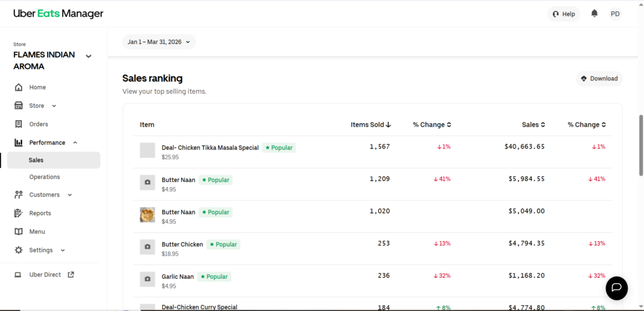Click the Uber Direct laptop icon
The width and height of the screenshot is (644, 311).
click(x=18, y=274)
